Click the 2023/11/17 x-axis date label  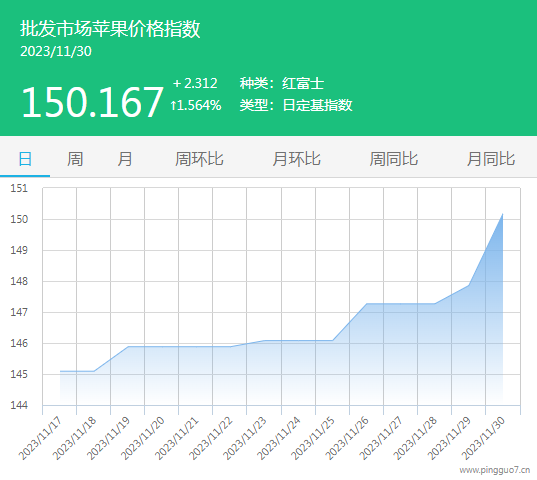[40, 438]
